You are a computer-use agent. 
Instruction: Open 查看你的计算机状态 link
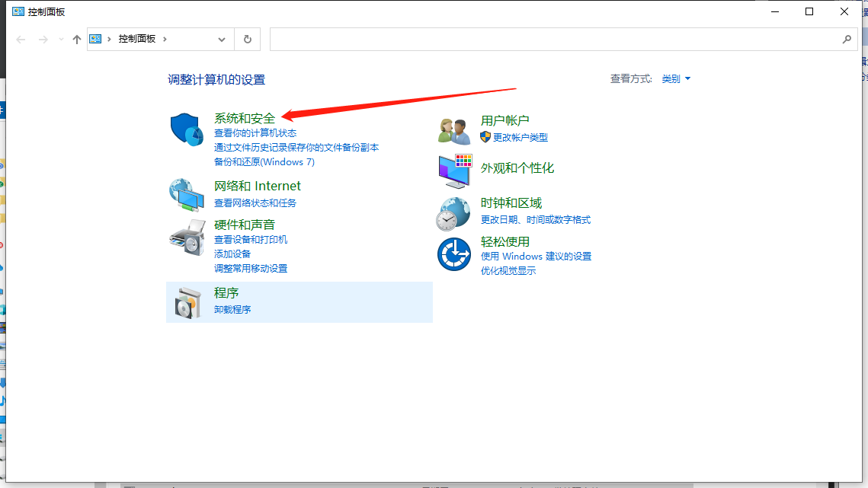pos(255,132)
